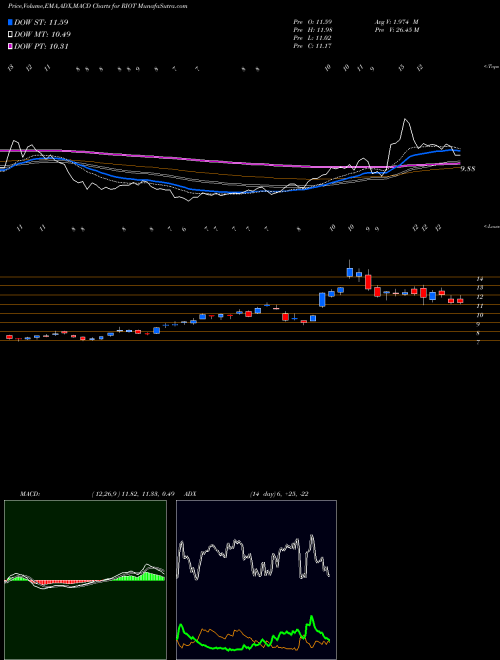The width and height of the screenshot is (500, 660).
Task: Click the white price line peak on EMA chart
Action: (x=406, y=120)
